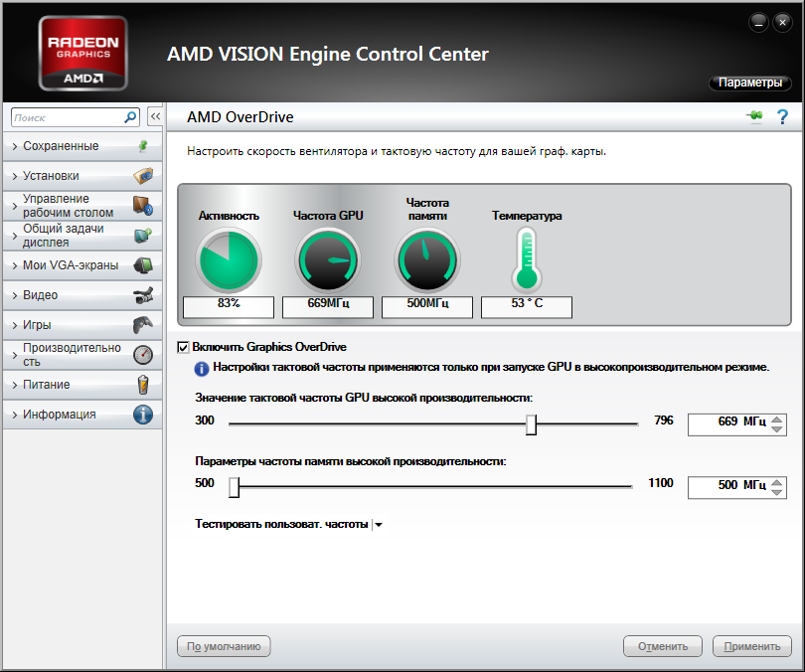This screenshot has width=805, height=672.
Task: Open the Тестировать пользоват. частоты dropdown arrow
Action: tap(379, 525)
